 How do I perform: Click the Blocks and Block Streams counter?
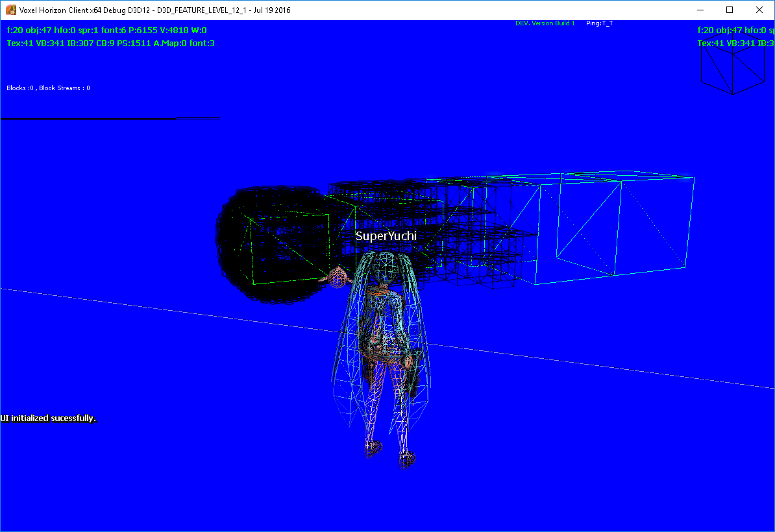pos(48,88)
